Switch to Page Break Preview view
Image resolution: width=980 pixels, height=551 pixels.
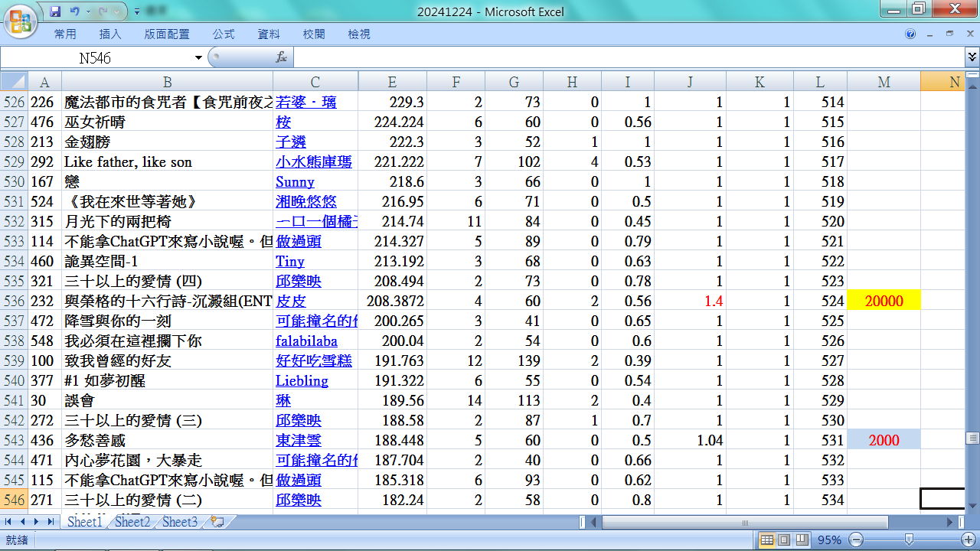(x=801, y=540)
